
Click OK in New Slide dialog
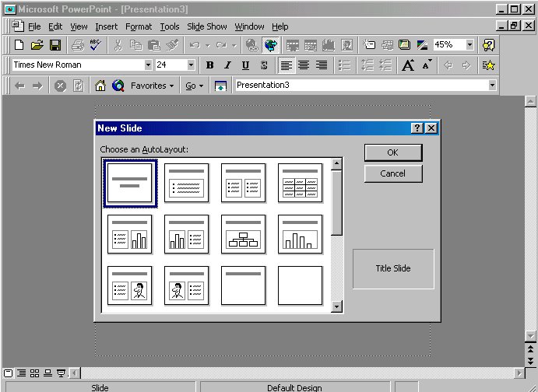coord(393,152)
